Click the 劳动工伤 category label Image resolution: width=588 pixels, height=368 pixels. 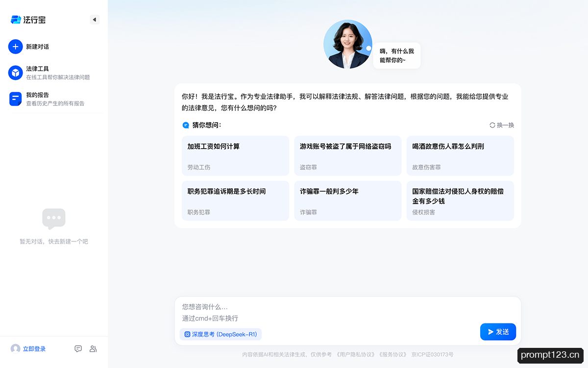pos(199,167)
